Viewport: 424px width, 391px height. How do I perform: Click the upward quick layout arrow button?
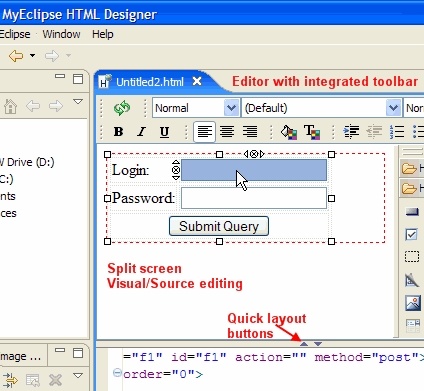304,344
